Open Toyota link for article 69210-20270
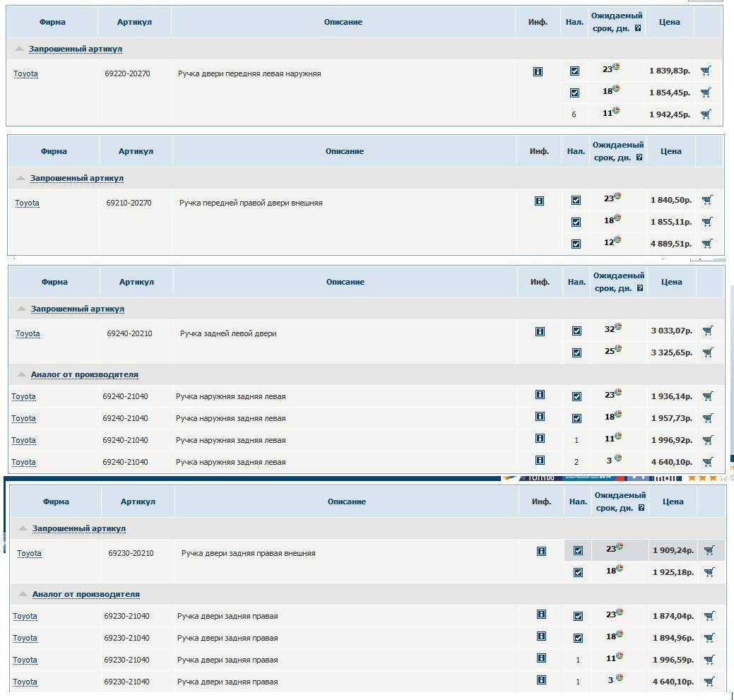Screen dimensions: 734x700 (x=28, y=203)
